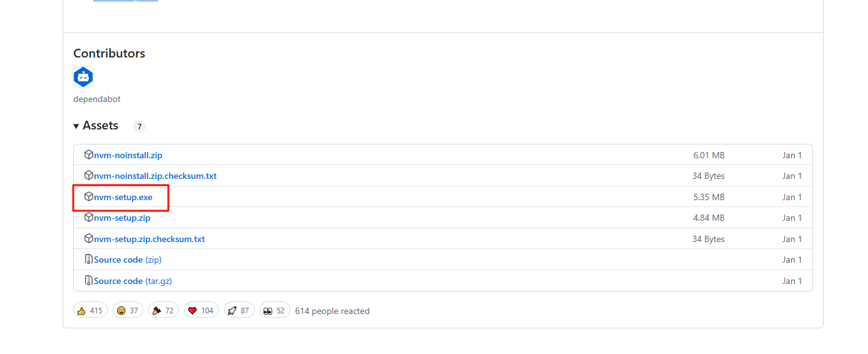Viewport: 868px width, 354px height.
Task: Toggle the thumbs up reaction with 415
Action: tap(90, 310)
